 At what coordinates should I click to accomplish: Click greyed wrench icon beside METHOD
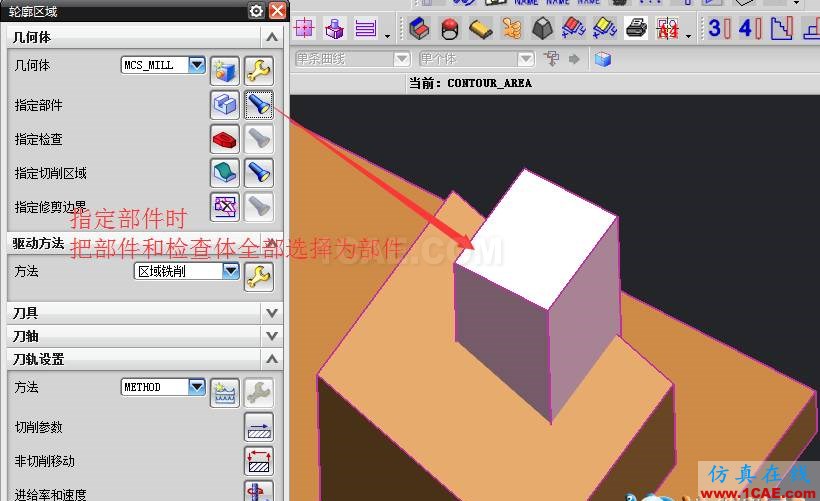tap(258, 393)
